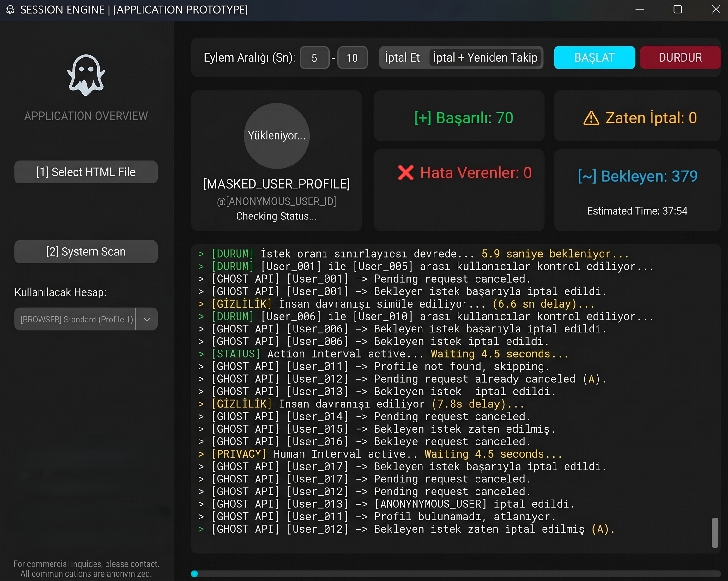This screenshot has height=581, width=728.
Task: Close the Session Engine window
Action: click(716, 9)
